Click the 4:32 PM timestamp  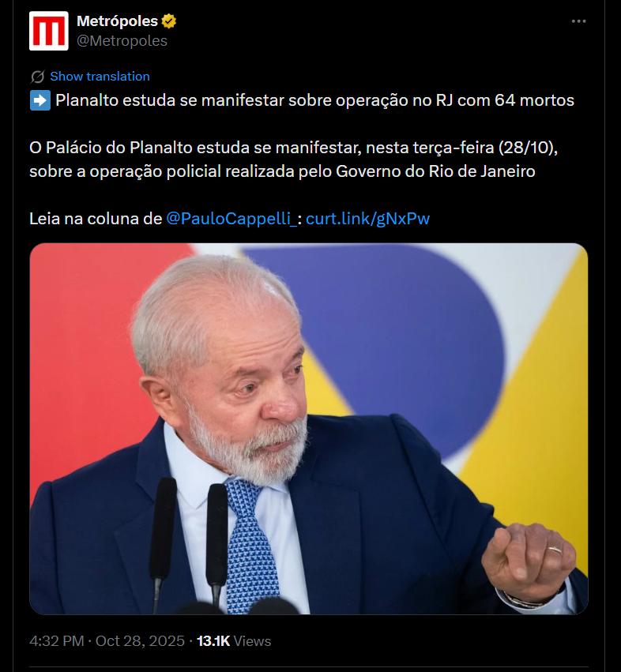pos(57,641)
